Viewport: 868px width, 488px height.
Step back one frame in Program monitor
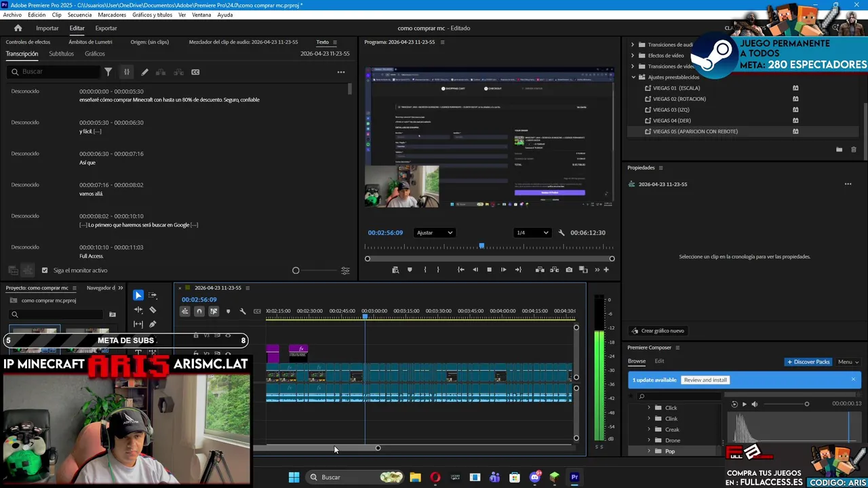point(475,270)
